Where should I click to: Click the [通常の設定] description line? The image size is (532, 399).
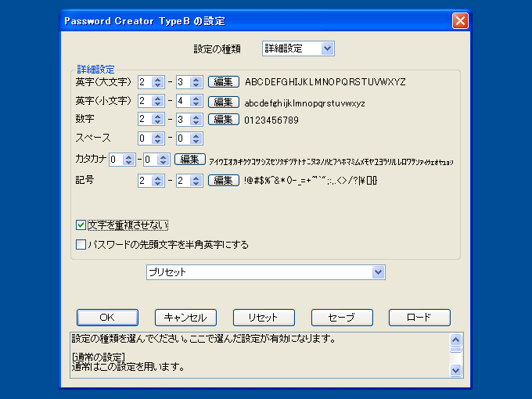pyautogui.click(x=99, y=357)
